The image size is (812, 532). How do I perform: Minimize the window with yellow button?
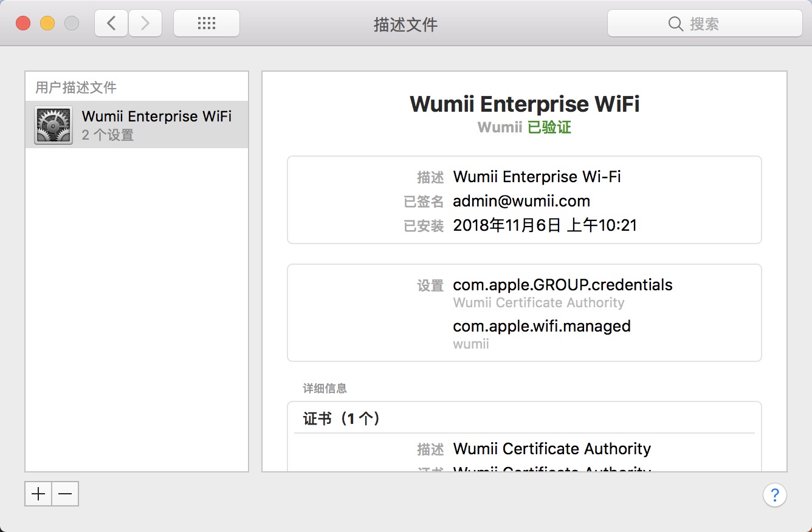coord(47,24)
